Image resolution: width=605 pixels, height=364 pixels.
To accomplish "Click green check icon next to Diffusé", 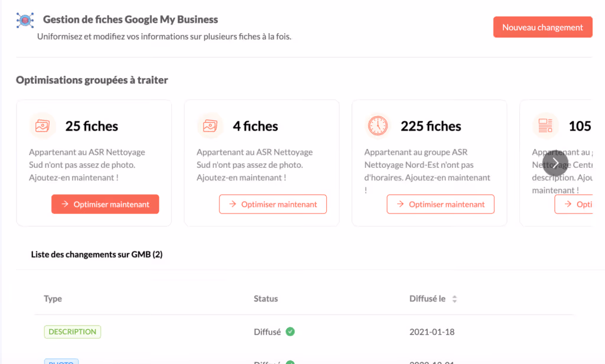I will (290, 331).
